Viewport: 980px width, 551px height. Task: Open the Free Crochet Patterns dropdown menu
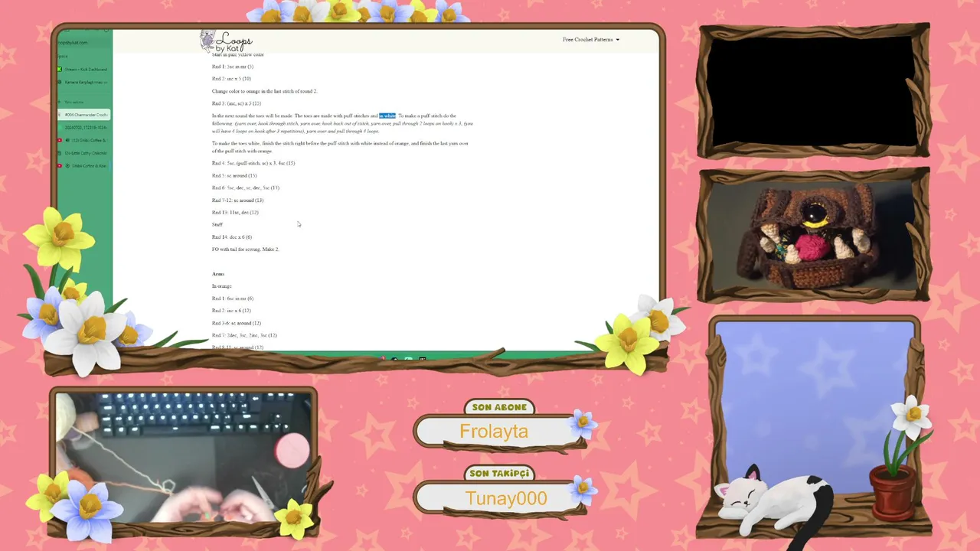click(590, 40)
